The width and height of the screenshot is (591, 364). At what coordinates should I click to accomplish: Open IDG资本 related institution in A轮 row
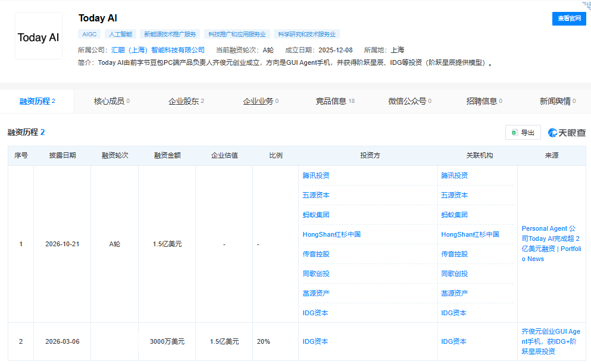click(454, 313)
